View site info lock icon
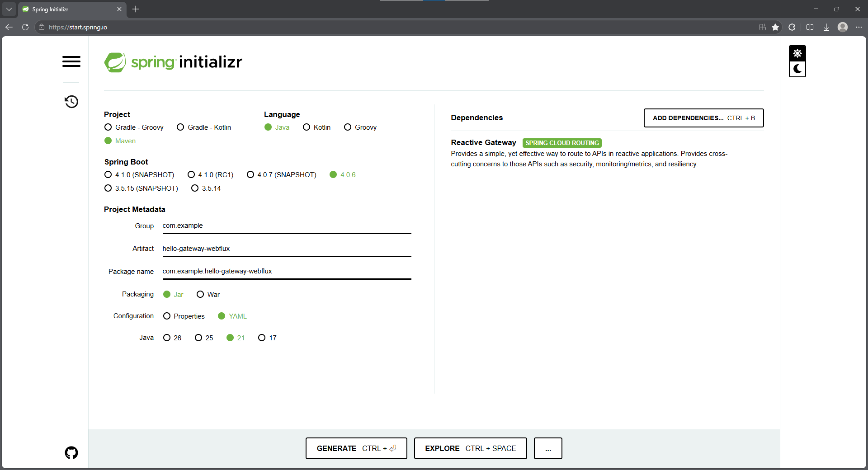The width and height of the screenshot is (868, 470). click(x=42, y=27)
